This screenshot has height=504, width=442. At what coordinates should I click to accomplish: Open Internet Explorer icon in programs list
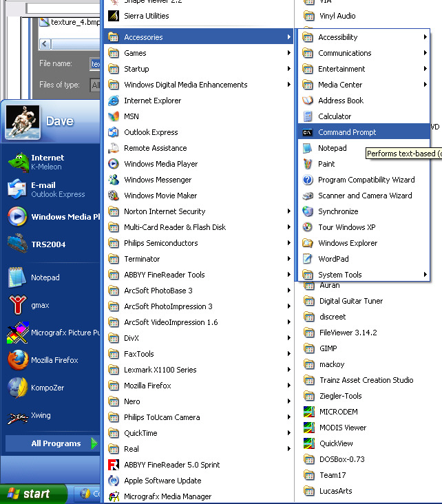point(114,101)
